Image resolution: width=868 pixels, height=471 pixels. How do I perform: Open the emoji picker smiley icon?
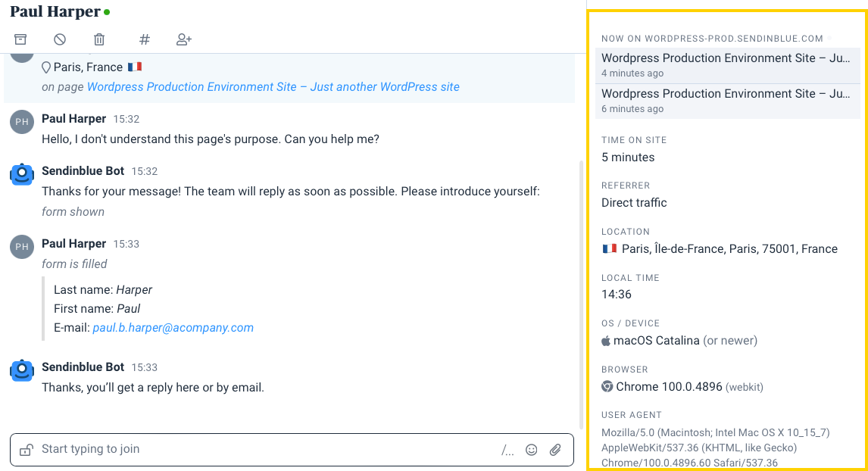[x=532, y=450]
